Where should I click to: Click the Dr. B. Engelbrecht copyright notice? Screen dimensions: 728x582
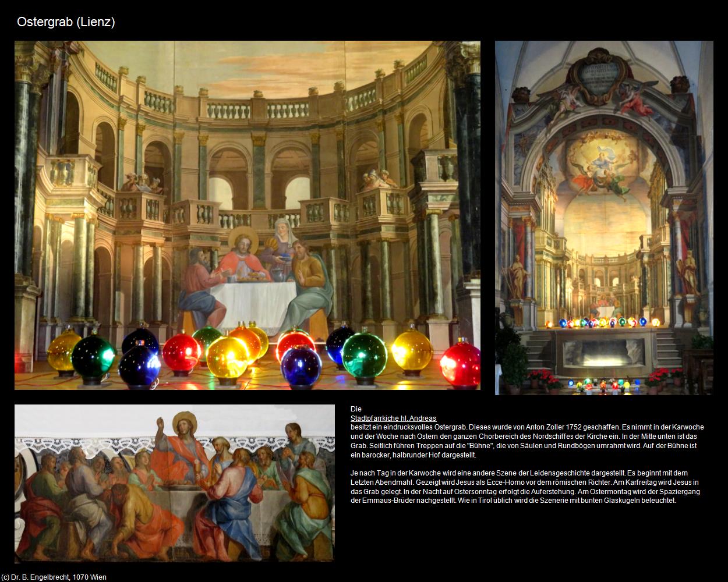point(54,577)
